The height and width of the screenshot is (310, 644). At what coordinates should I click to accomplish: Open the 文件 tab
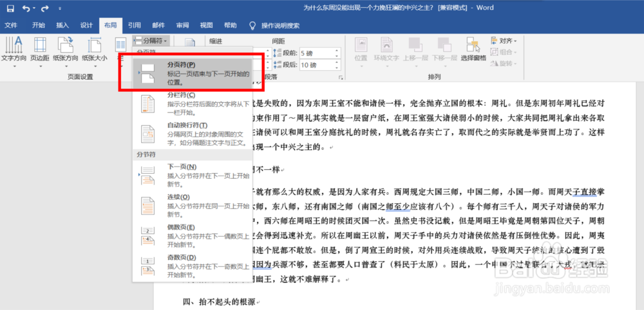11,26
